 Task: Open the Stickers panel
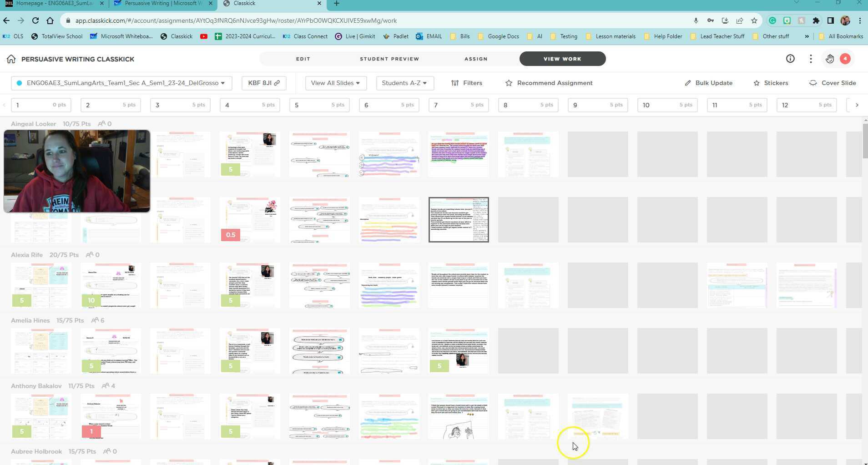(x=771, y=83)
